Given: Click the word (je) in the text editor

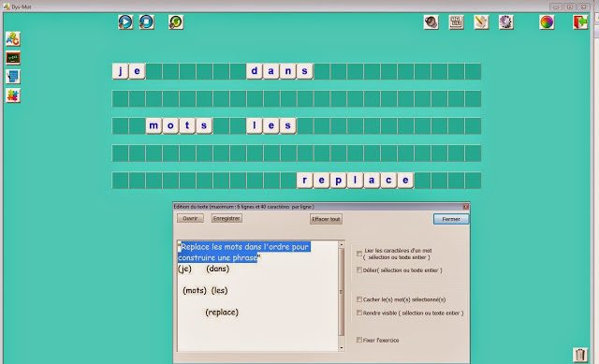Looking at the screenshot, I should (x=185, y=269).
